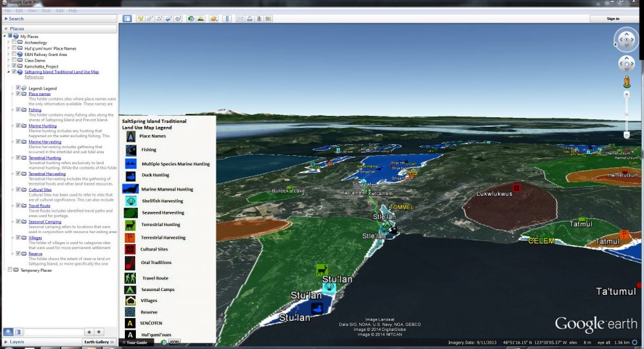This screenshot has height=349, width=644.
Task: Click the Print toolbar icon
Action: (249, 19)
